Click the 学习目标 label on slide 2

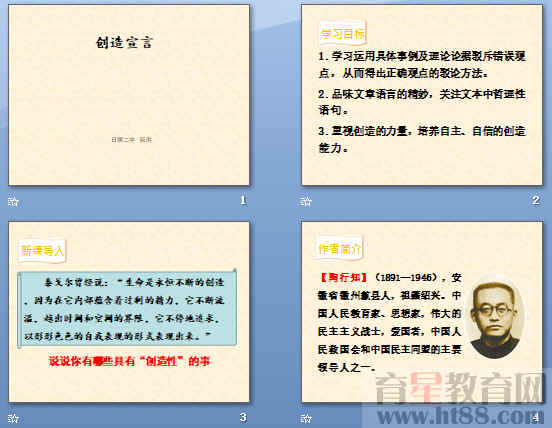(x=342, y=34)
